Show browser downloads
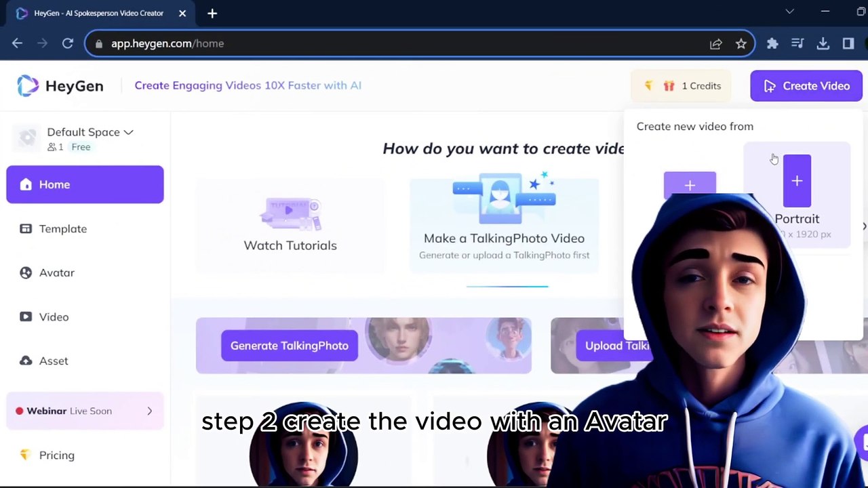The image size is (868, 488). coord(823,43)
